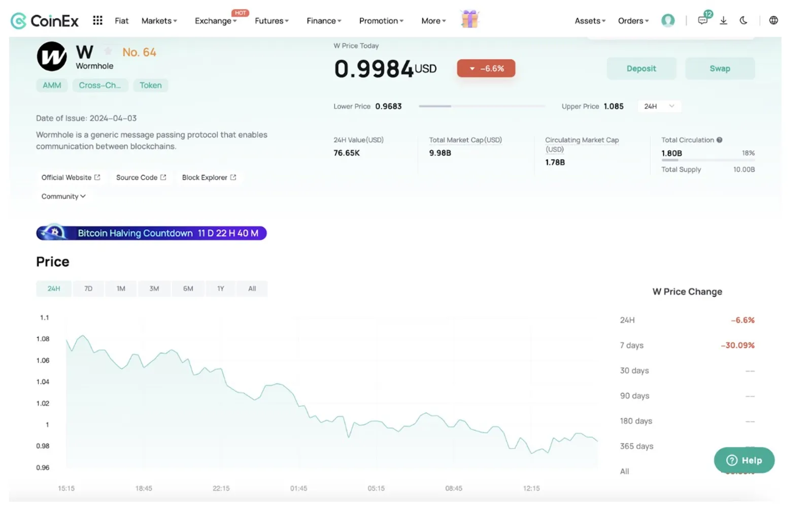The width and height of the screenshot is (812, 515).
Task: Open the user profile avatar
Action: pyautogui.click(x=668, y=20)
